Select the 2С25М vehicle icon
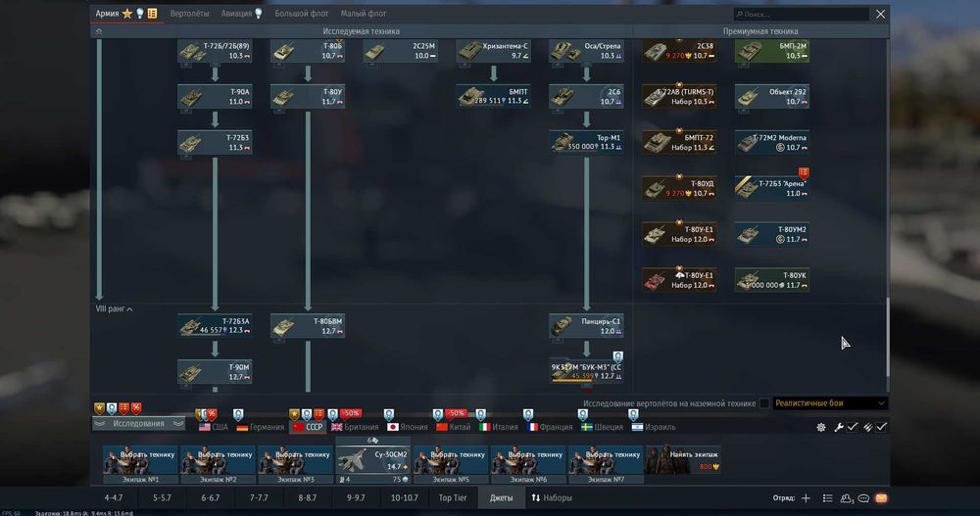This screenshot has width=980, height=516. coord(375,51)
